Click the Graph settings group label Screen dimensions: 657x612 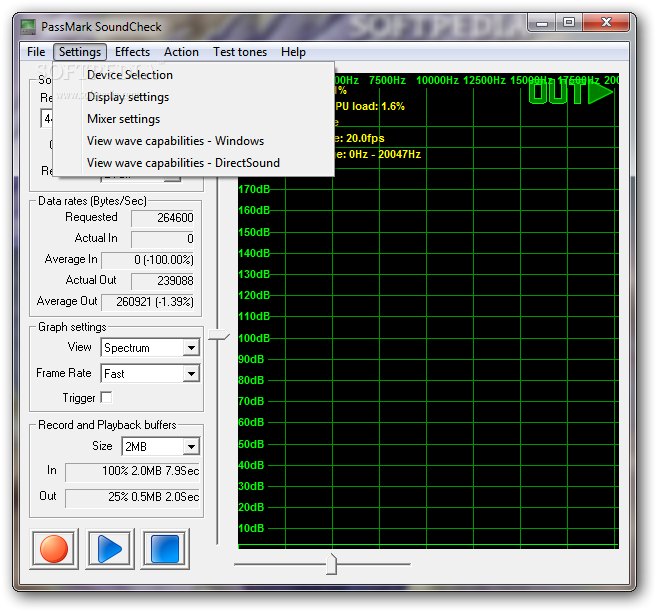pos(72,327)
